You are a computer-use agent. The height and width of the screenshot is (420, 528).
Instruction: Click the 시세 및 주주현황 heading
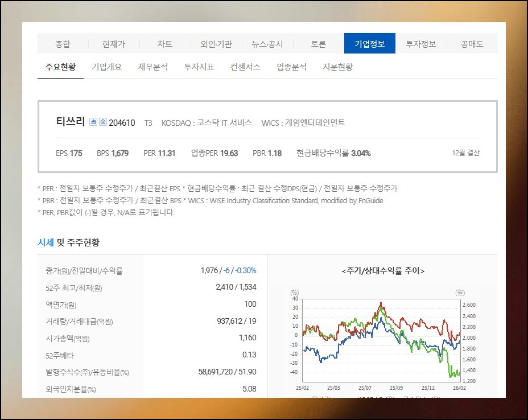point(69,242)
